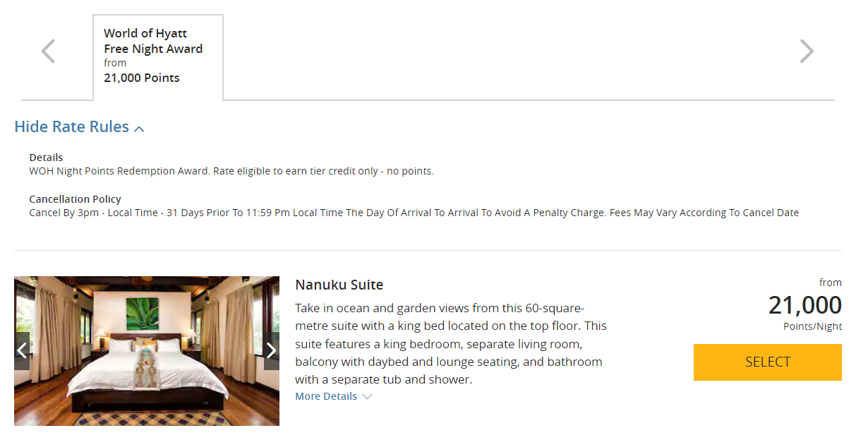Image resolution: width=868 pixels, height=433 pixels.
Task: Click SELECT to book the Nanuku Suite
Action: [767, 362]
